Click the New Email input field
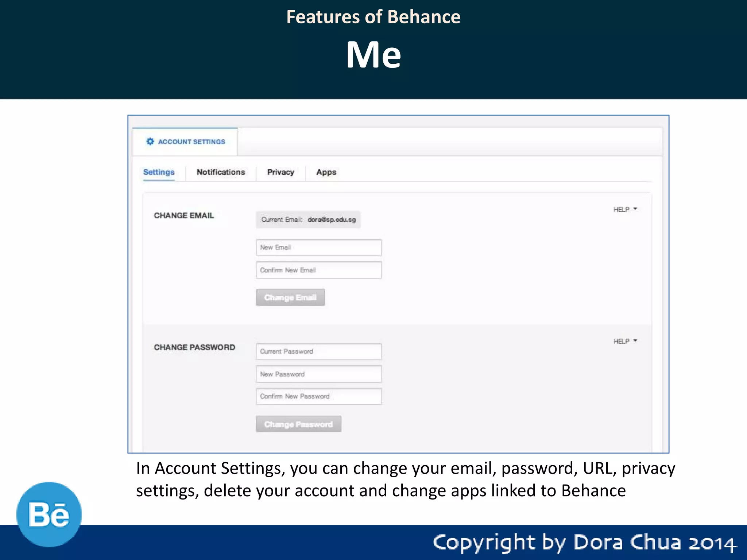Viewport: 747px width, 560px height. click(318, 248)
